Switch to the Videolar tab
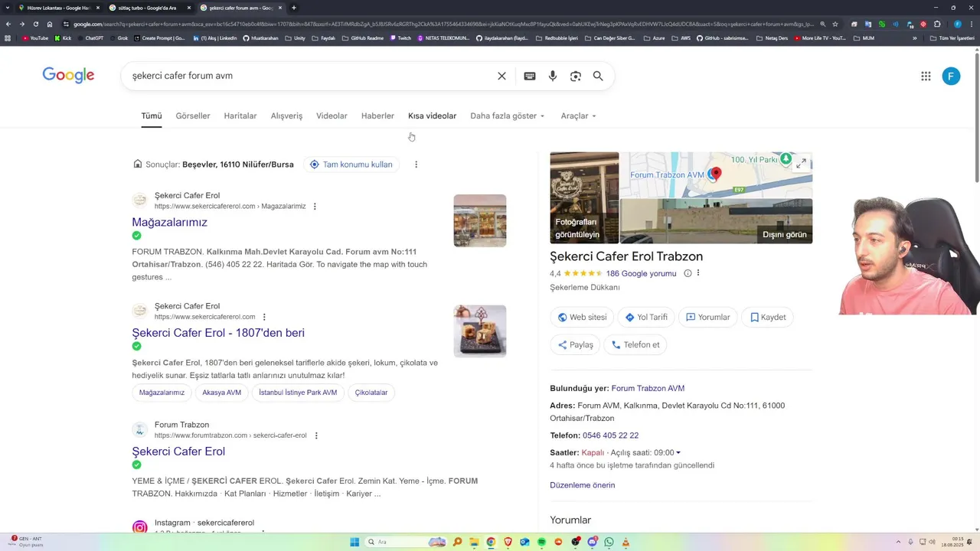Image resolution: width=980 pixels, height=551 pixels. coord(332,116)
